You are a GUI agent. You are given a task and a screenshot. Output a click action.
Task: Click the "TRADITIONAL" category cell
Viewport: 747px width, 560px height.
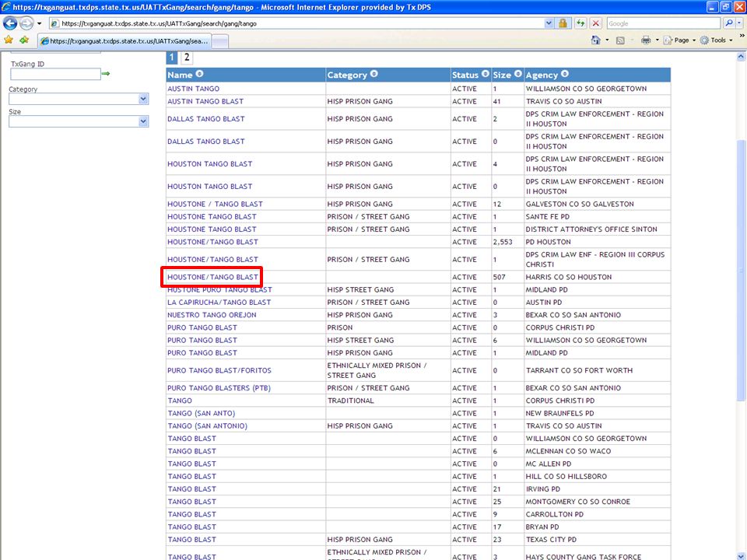coord(351,401)
